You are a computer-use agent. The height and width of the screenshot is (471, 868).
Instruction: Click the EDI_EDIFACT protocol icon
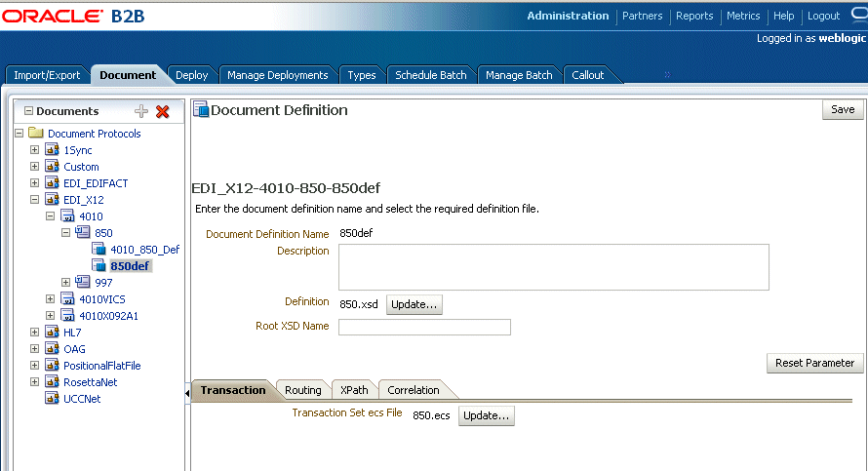pyautogui.click(x=52, y=182)
